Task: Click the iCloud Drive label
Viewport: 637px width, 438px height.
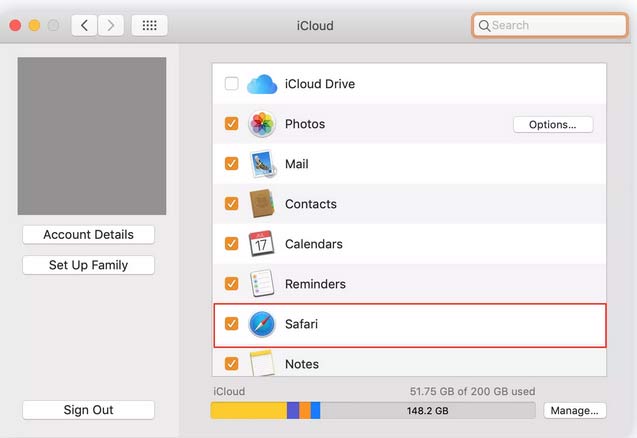Action: click(320, 84)
